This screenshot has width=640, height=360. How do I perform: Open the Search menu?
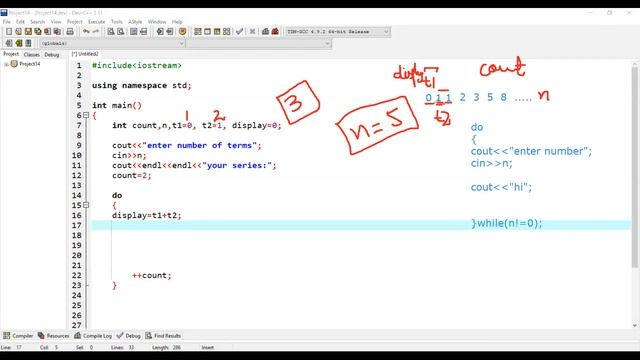pyautogui.click(x=38, y=22)
